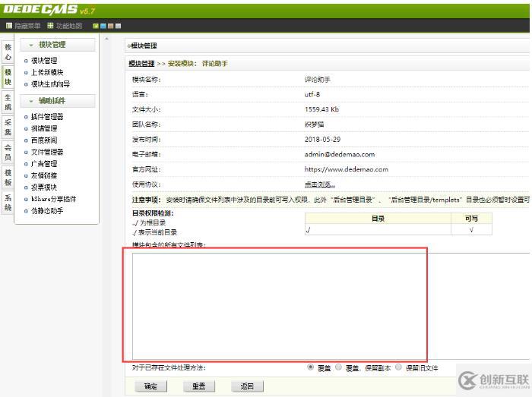Click the 功能地图 grid icon
This screenshot has height=397, width=532.
pos(50,26)
